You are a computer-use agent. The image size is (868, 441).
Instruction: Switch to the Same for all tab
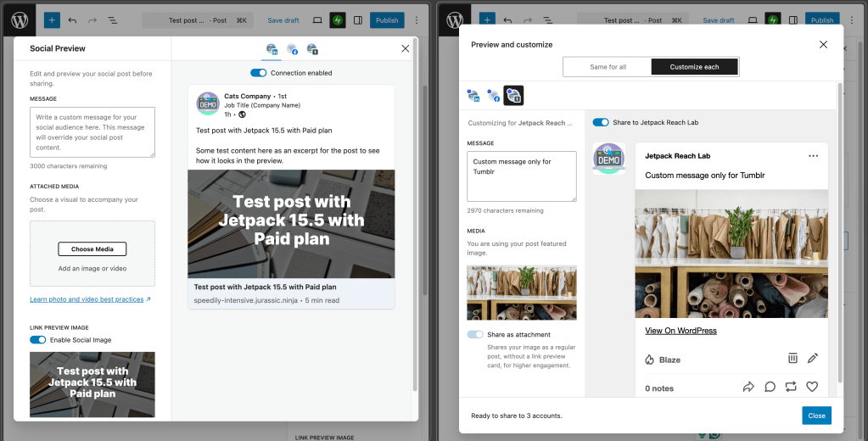pos(607,67)
